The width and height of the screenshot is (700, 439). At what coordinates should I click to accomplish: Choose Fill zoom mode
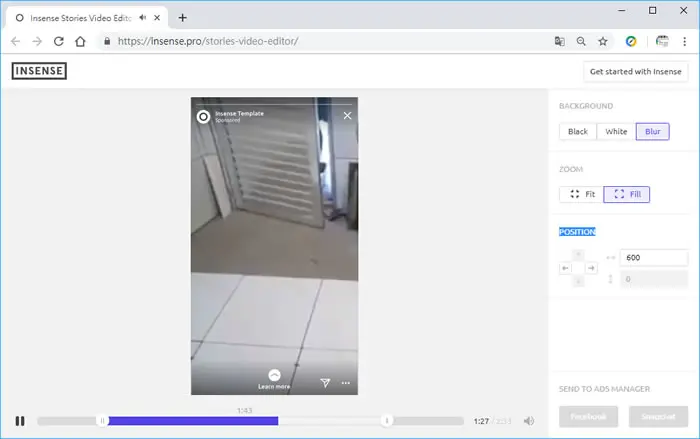click(x=626, y=194)
